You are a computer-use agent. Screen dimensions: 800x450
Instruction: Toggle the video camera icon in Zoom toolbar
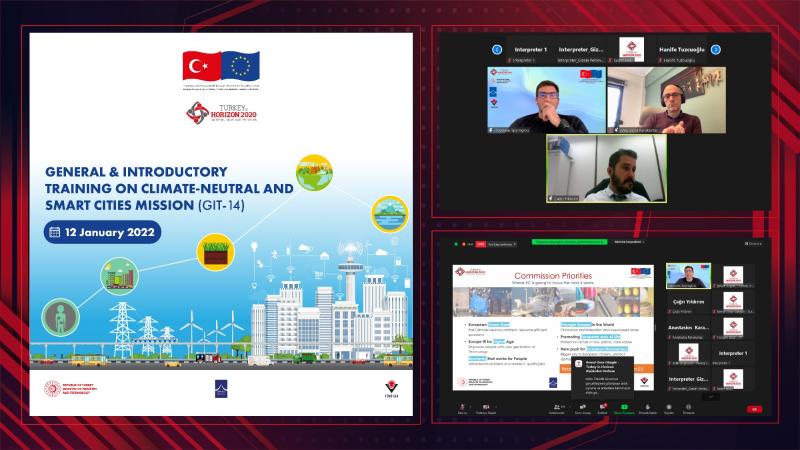pos(486,407)
